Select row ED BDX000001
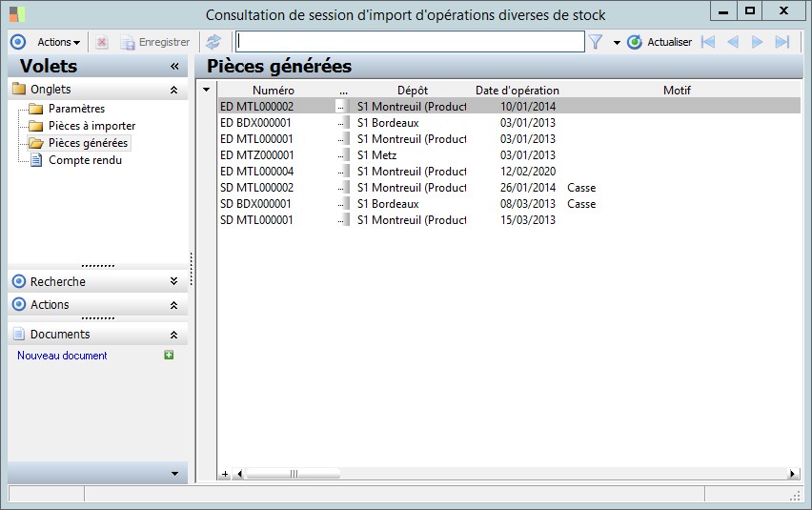 [x=509, y=123]
